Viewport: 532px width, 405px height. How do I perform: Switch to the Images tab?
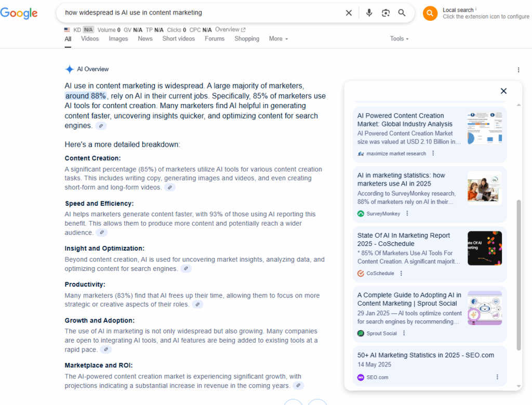118,38
